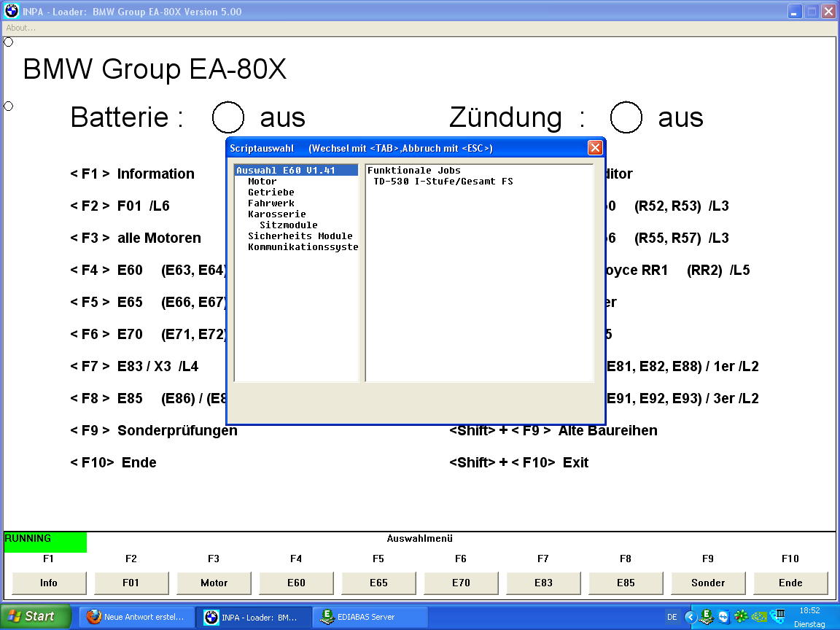840x630 pixels.
Task: Click the Zündung status indicator circle
Action: 626,117
